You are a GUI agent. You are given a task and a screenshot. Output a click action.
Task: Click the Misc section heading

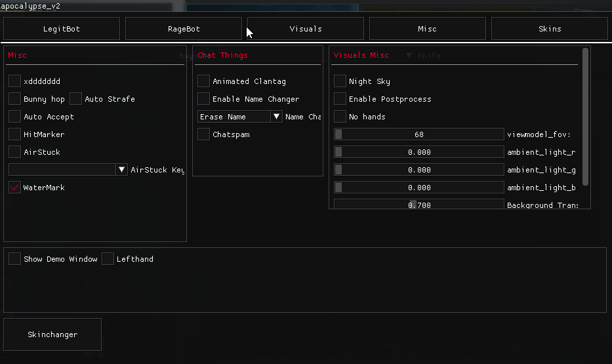point(18,55)
